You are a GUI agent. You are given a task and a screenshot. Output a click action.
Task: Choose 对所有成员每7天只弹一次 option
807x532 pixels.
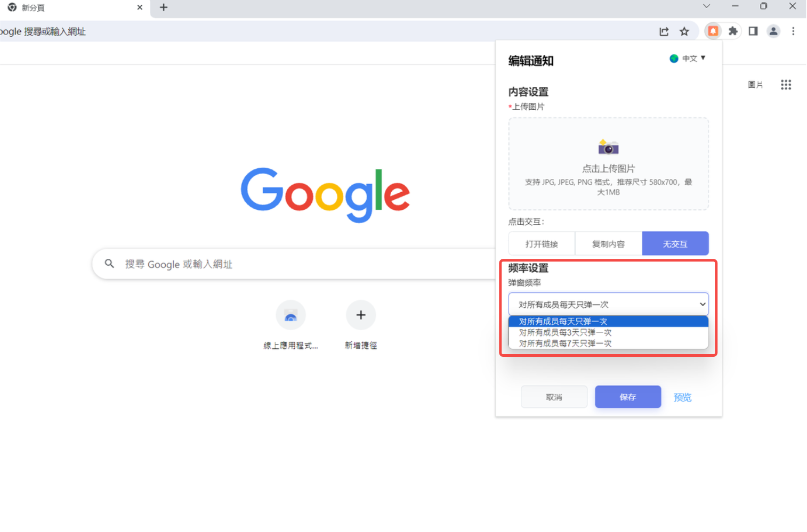(x=608, y=343)
